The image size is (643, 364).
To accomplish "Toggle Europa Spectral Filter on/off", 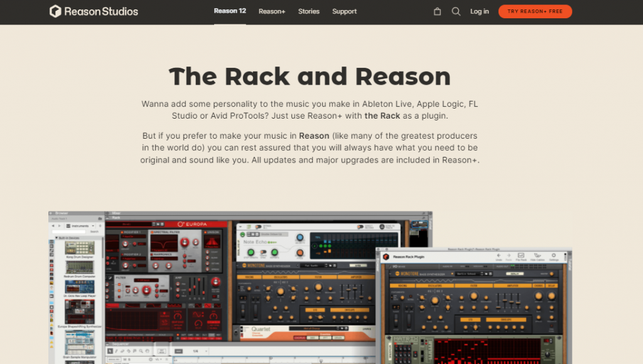I will 152,232.
